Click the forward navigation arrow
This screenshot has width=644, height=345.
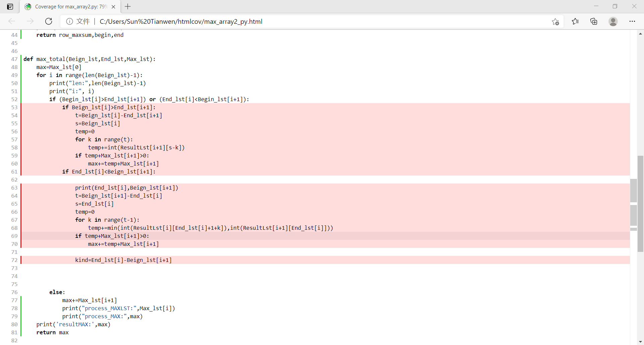point(30,21)
